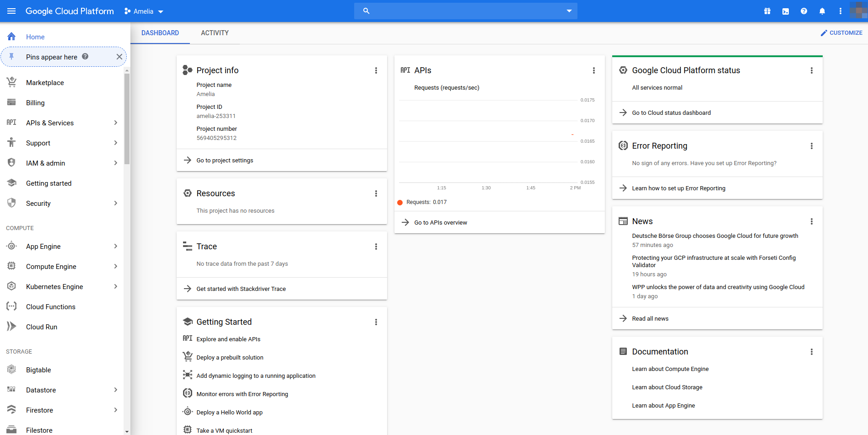Click Monitor errors with Error Reporting
Image resolution: width=868 pixels, height=435 pixels.
242,394
